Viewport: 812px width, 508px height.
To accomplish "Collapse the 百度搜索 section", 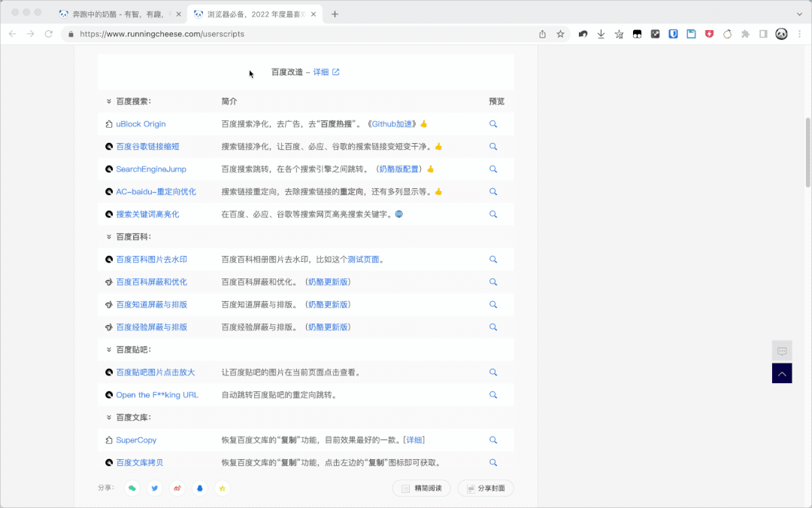I will click(x=109, y=102).
